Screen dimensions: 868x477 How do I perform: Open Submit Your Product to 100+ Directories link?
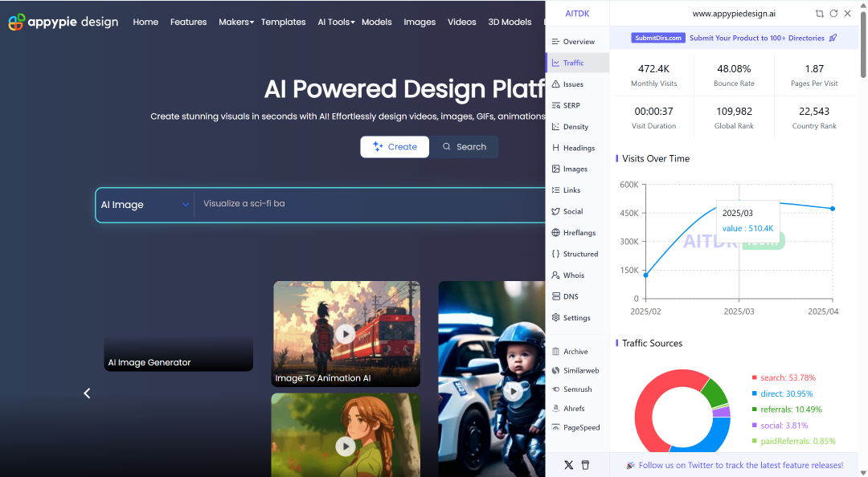[x=757, y=38]
